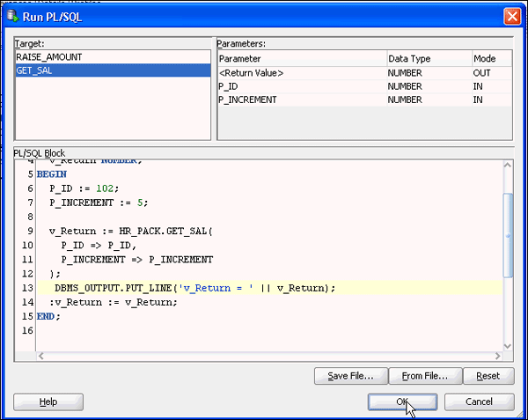Click line 14 :v_Return assignment

[114, 302]
